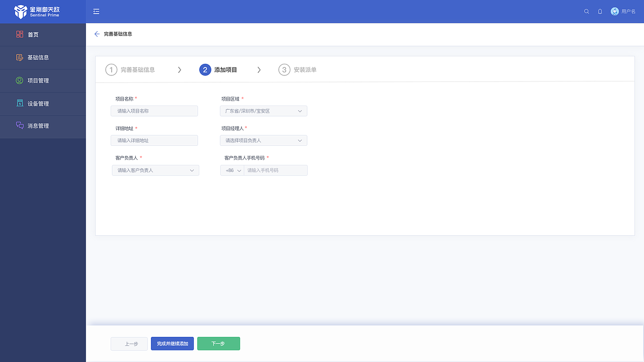Click the 项目经理人 field label

[x=232, y=128]
